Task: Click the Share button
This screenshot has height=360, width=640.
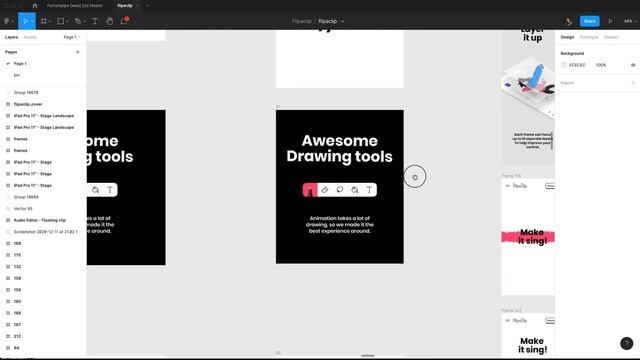Action: (x=589, y=21)
